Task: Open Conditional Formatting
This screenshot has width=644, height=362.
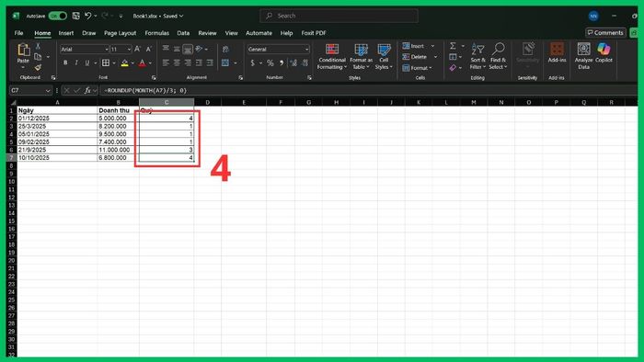Action: 332,57
